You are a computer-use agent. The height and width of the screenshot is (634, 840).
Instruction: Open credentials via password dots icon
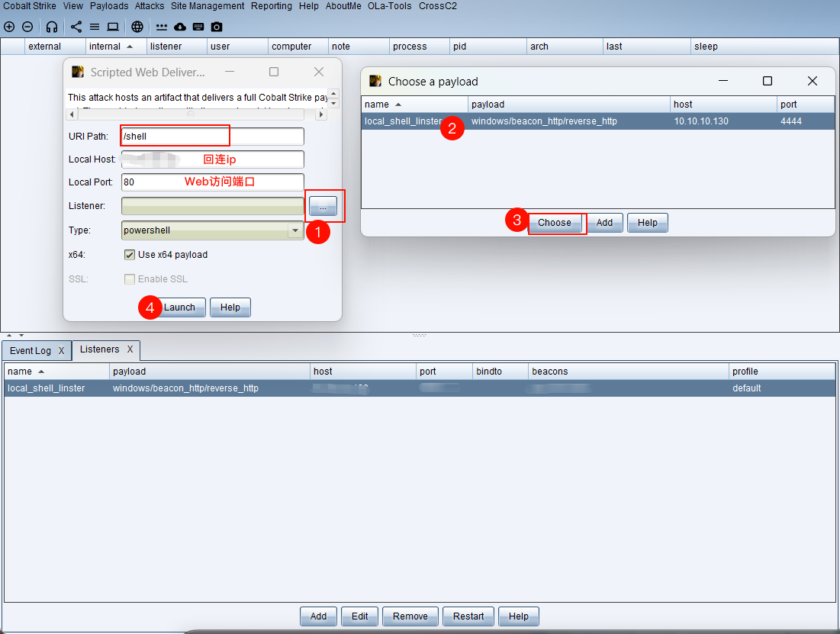(x=161, y=27)
